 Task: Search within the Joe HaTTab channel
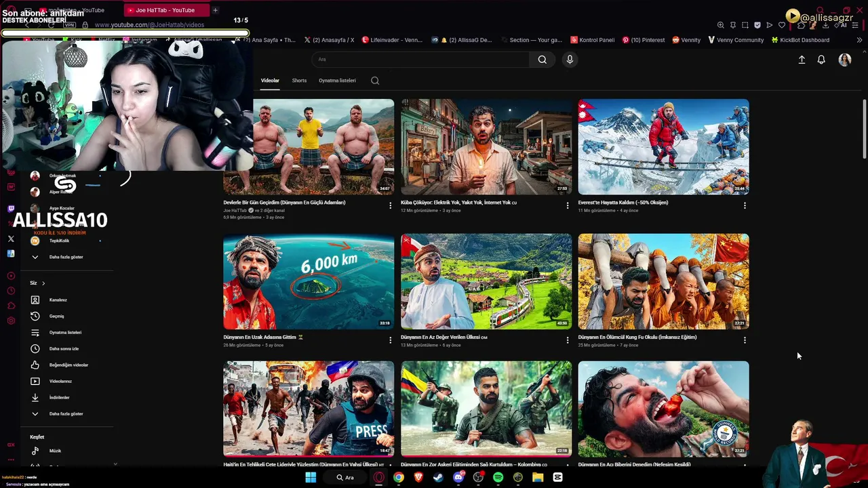coord(375,81)
